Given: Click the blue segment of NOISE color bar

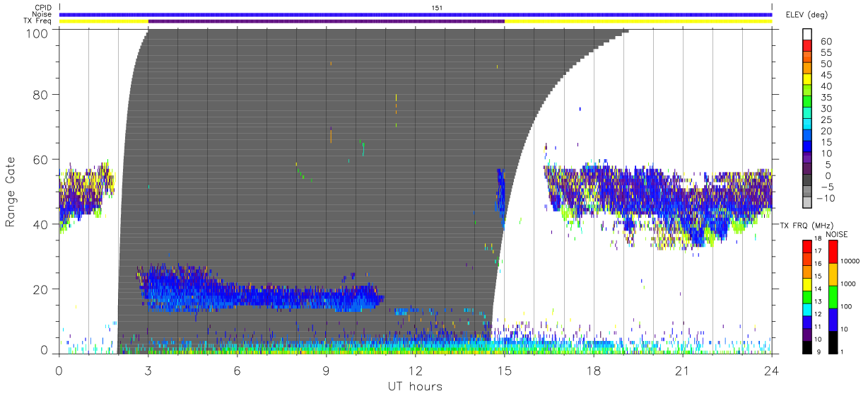Looking at the screenshot, I should pos(833,320).
